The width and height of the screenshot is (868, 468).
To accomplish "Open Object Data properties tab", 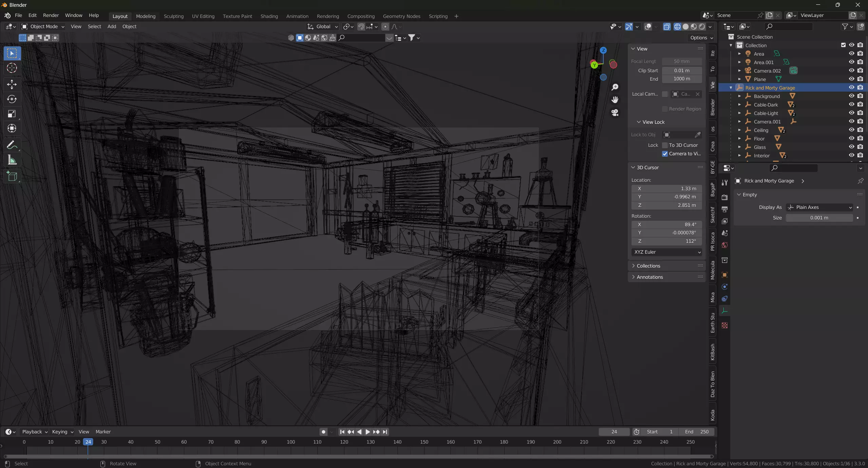I will 724,311.
